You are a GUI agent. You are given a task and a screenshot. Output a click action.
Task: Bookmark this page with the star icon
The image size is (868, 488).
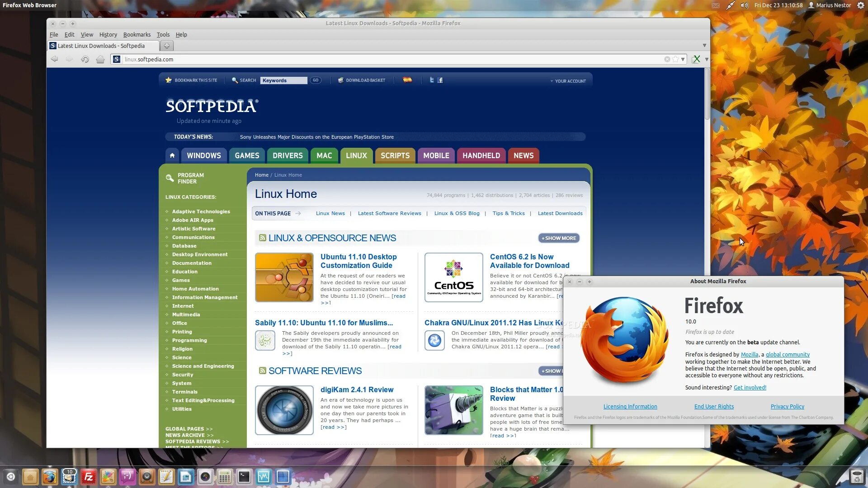click(675, 59)
